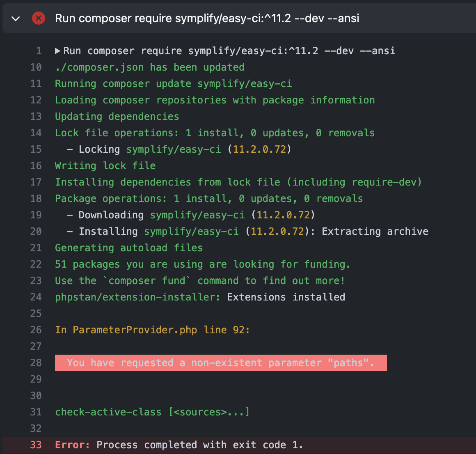This screenshot has width=476, height=454.
Task: Click 'Writing lock file' log line
Action: tap(105, 165)
